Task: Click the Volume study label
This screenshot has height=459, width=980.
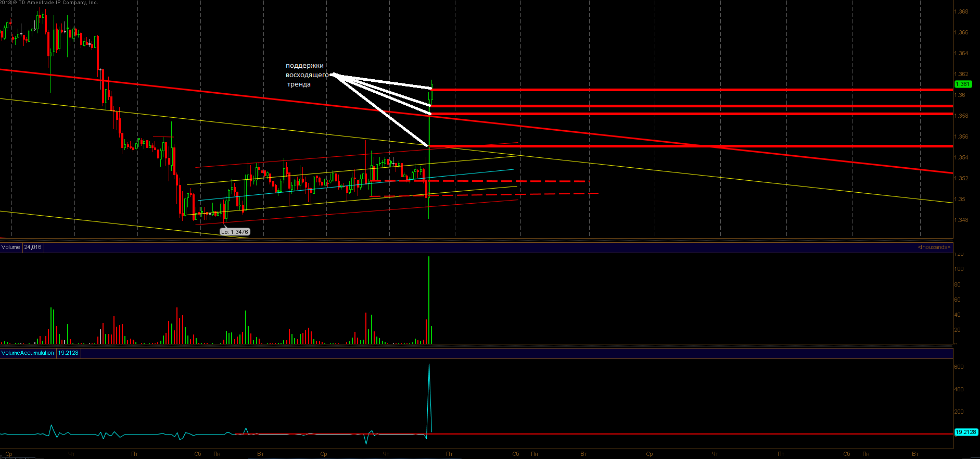Action: click(10, 247)
